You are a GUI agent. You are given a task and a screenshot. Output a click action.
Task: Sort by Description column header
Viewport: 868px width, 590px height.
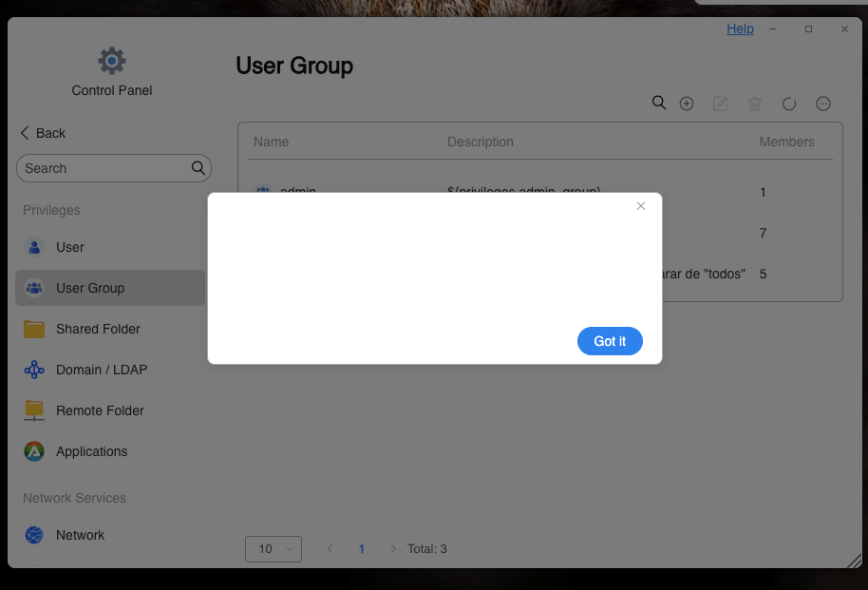480,142
